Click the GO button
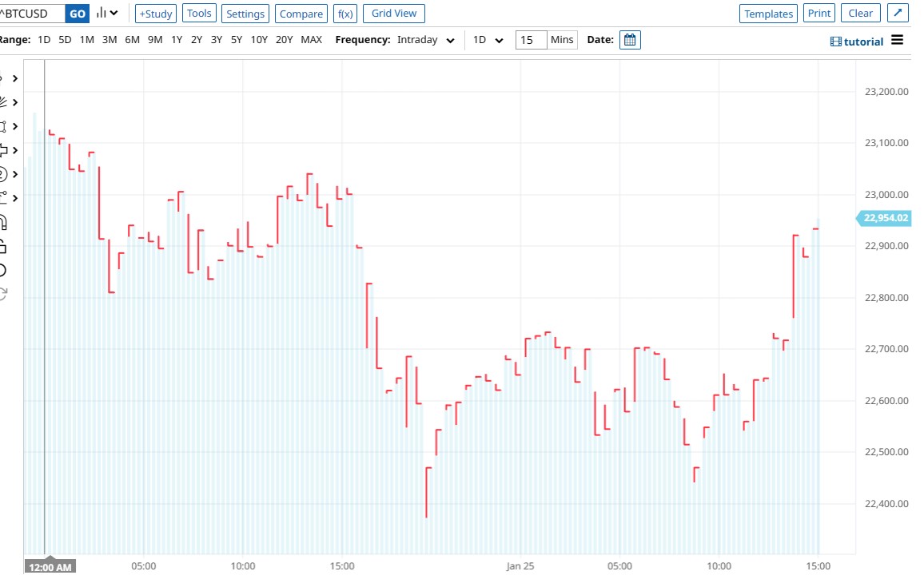This screenshot has width=924, height=587. (x=77, y=13)
